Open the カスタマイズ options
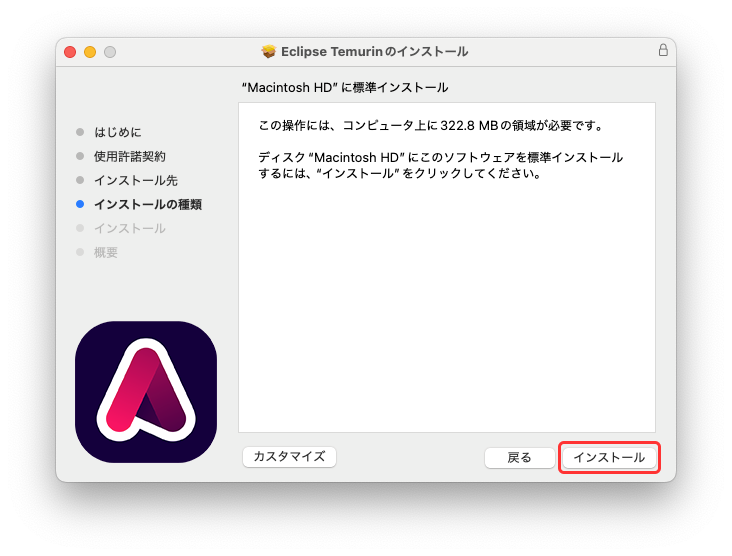Image resolution: width=732 pixels, height=556 pixels. pos(289,456)
